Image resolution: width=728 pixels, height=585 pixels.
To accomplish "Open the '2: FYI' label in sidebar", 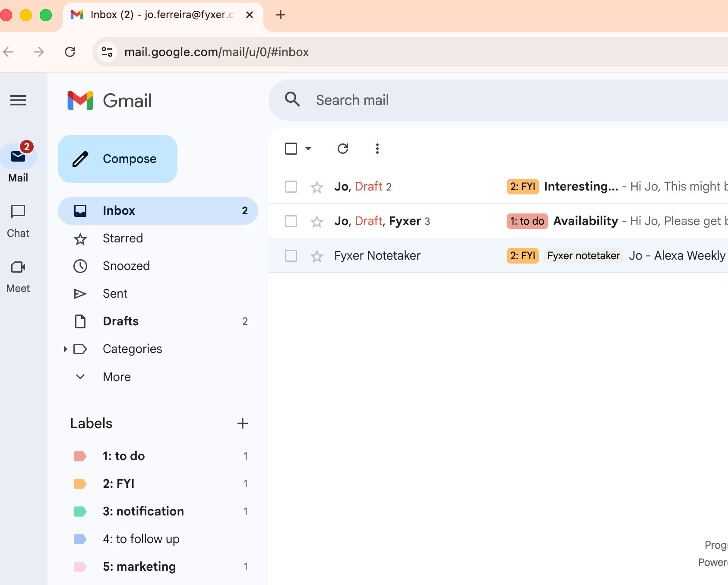I will [158, 484].
